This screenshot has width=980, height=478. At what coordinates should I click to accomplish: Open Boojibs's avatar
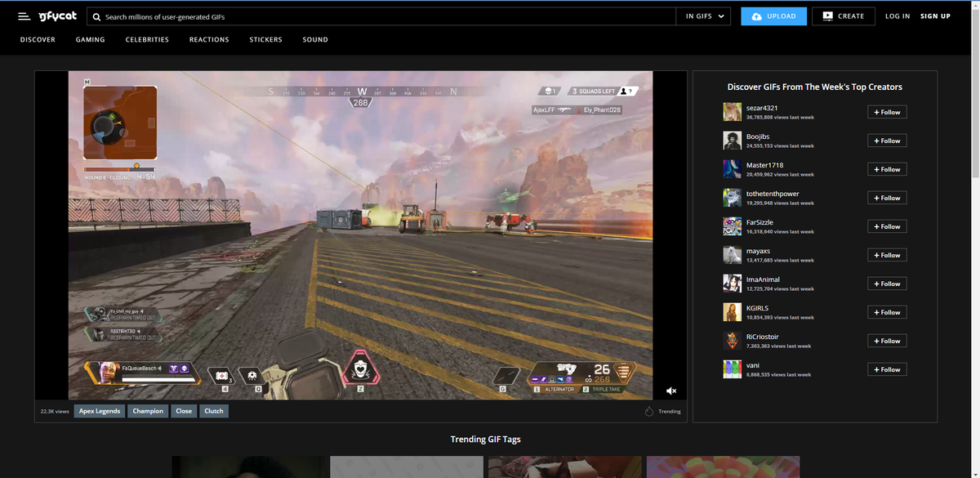pos(732,141)
